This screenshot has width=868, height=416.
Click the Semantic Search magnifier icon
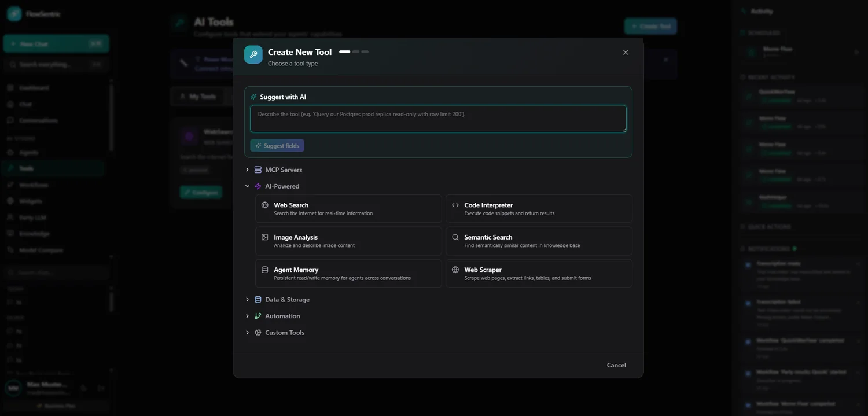(x=455, y=237)
